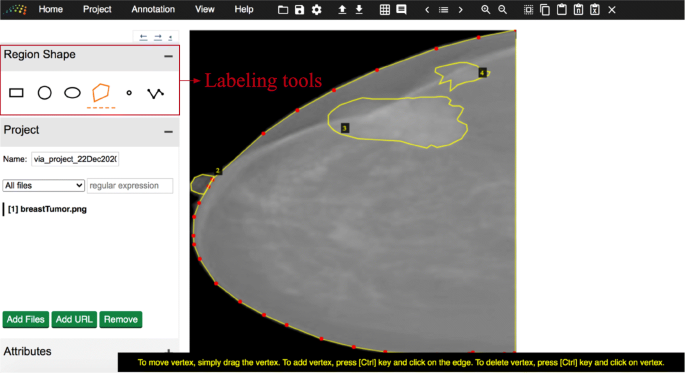Click the Add URL button

pos(74,319)
